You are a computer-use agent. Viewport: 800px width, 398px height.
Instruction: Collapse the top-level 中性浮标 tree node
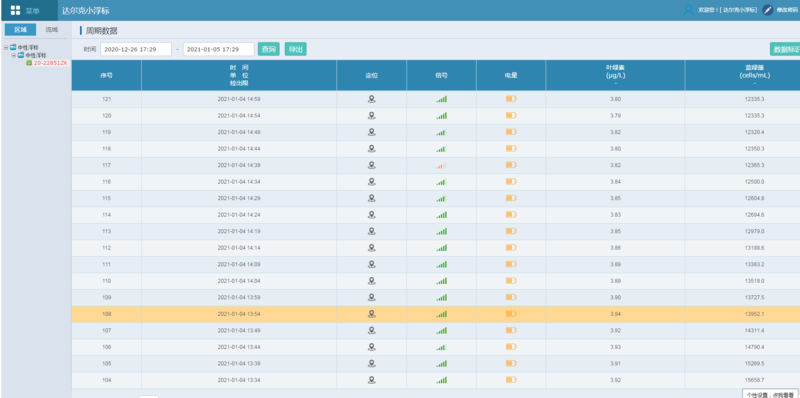click(6, 47)
